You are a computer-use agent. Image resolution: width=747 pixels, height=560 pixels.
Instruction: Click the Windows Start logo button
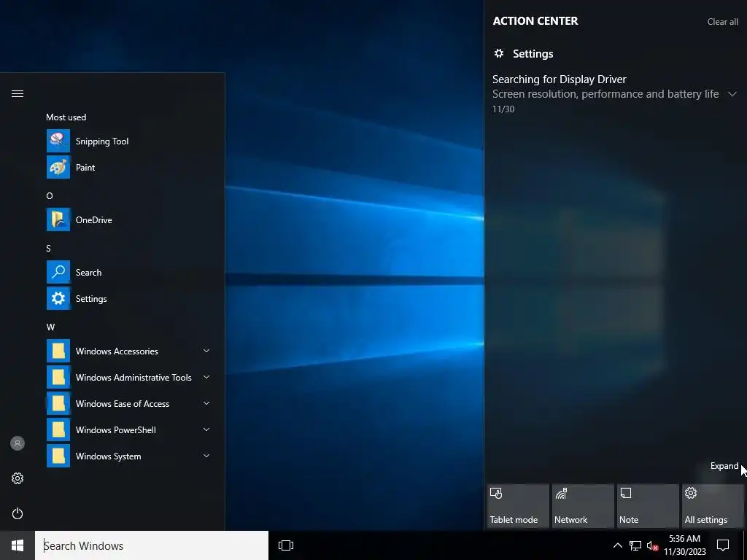18,545
